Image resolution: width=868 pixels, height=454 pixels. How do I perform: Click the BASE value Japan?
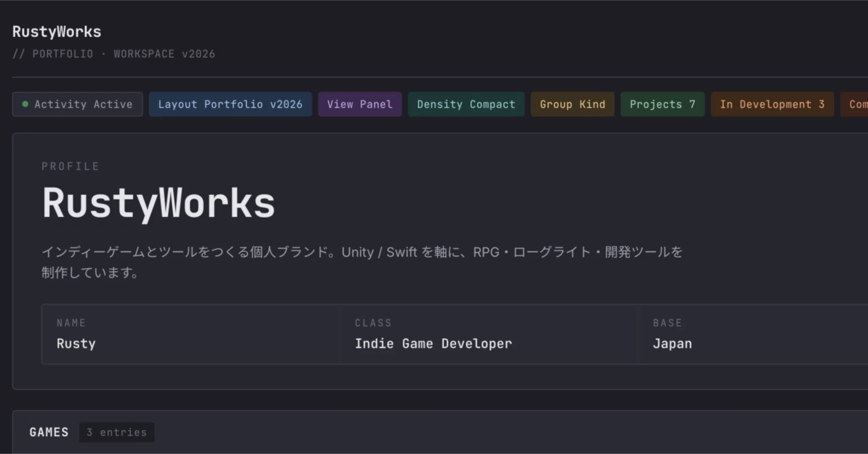click(672, 344)
